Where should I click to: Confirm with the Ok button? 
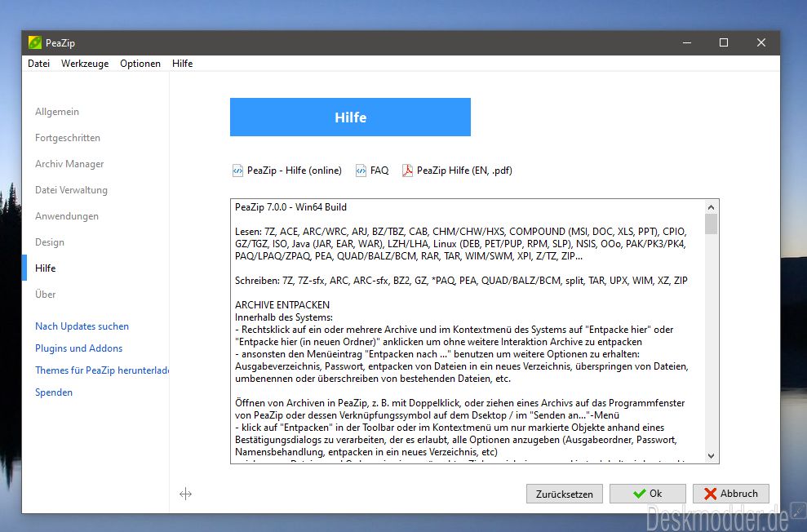click(x=647, y=494)
